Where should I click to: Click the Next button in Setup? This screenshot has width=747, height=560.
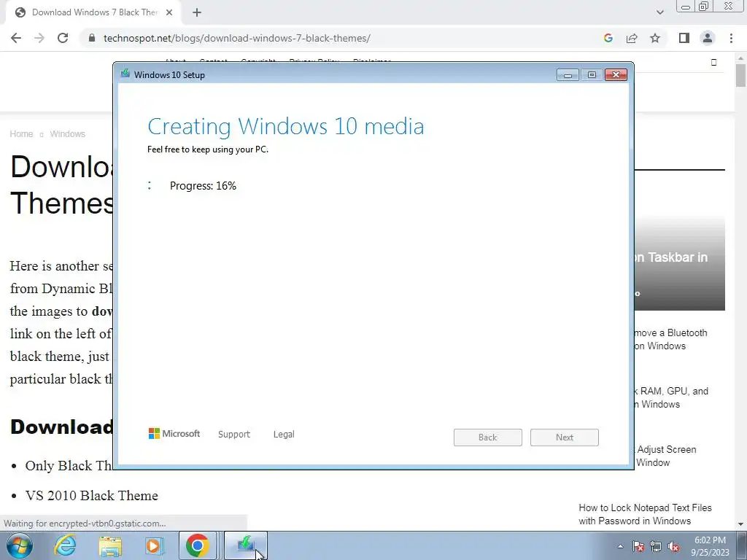(x=565, y=437)
